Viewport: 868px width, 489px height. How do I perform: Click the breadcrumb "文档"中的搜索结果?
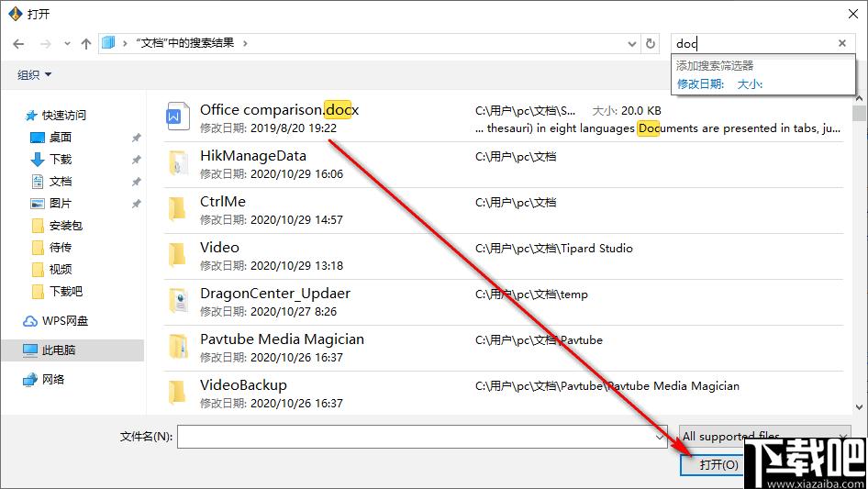pyautogui.click(x=185, y=43)
